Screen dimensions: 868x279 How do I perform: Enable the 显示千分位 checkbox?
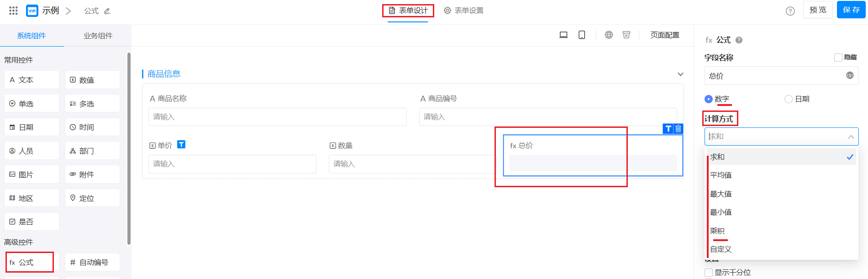pyautogui.click(x=709, y=273)
